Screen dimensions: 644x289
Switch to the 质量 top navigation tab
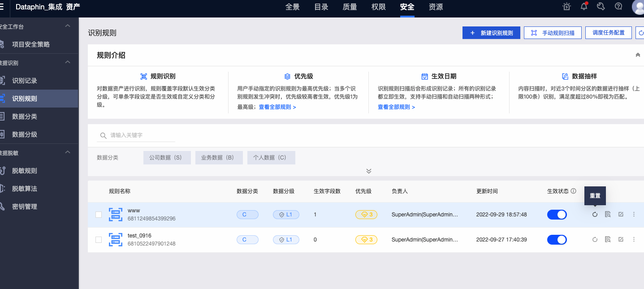click(x=350, y=8)
